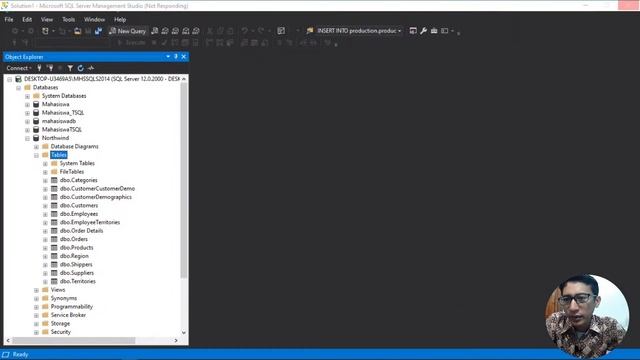Open the Help menu
640x360 pixels.
point(120,19)
